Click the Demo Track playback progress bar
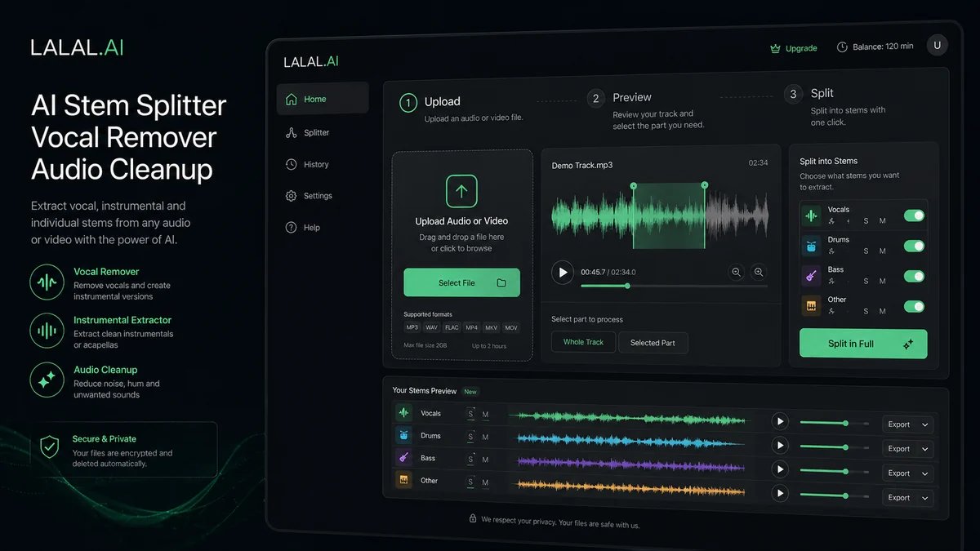 [x=674, y=286]
